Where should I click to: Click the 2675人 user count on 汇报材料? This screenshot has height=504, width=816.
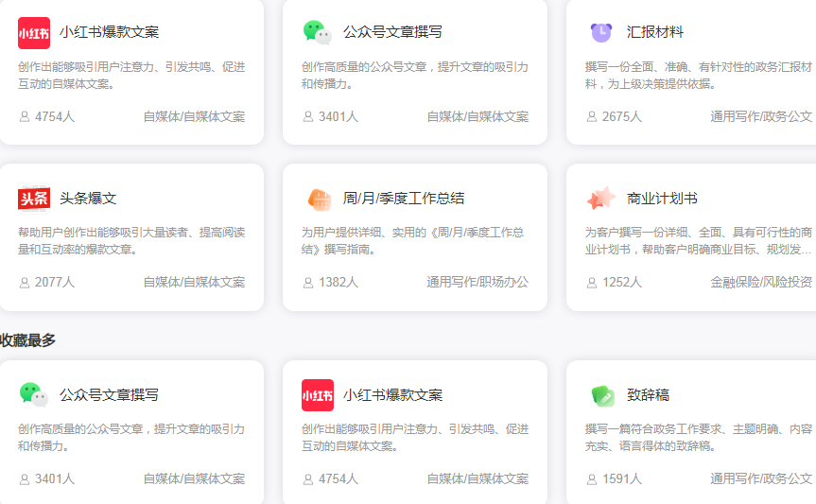pyautogui.click(x=621, y=116)
